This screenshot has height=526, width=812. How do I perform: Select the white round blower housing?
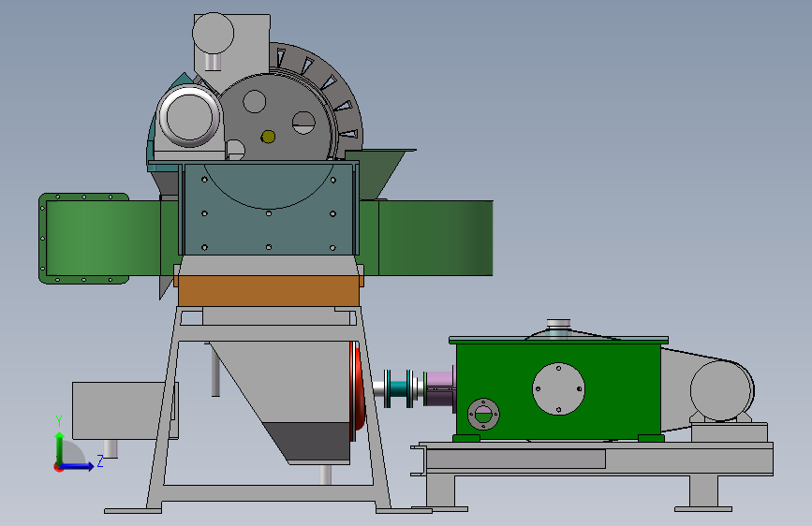click(x=189, y=117)
